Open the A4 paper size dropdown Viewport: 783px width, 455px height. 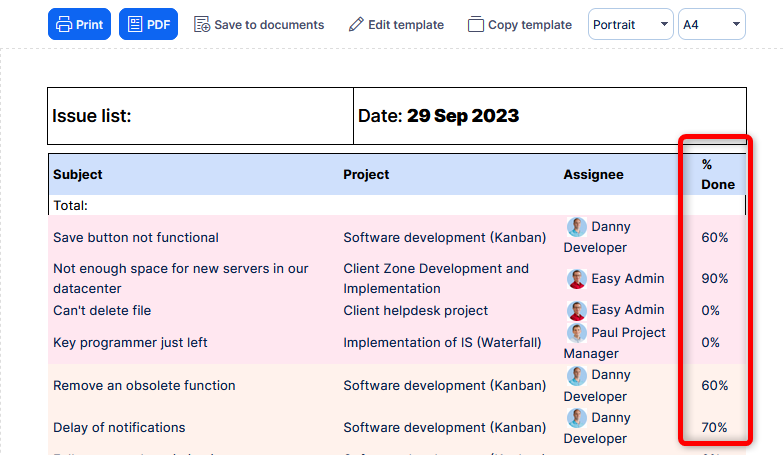711,24
